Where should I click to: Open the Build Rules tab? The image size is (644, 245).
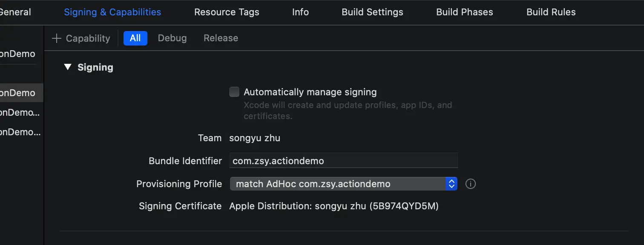[x=551, y=12]
